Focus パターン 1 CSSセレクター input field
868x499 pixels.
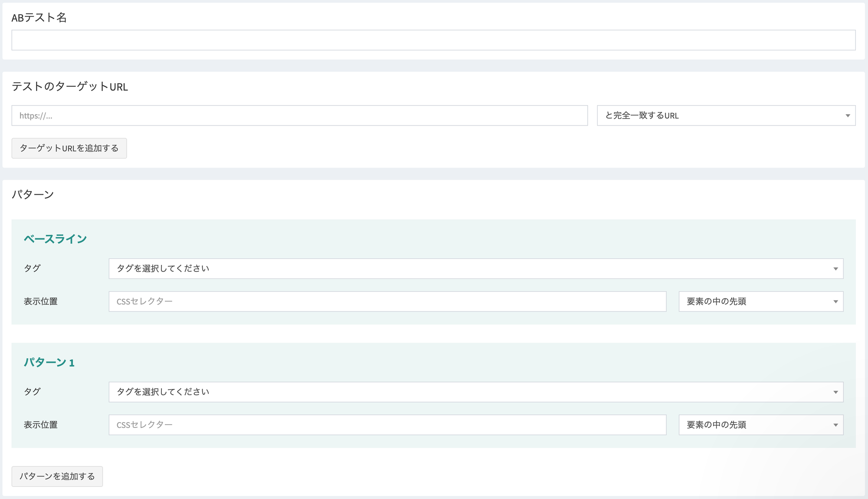(x=387, y=425)
